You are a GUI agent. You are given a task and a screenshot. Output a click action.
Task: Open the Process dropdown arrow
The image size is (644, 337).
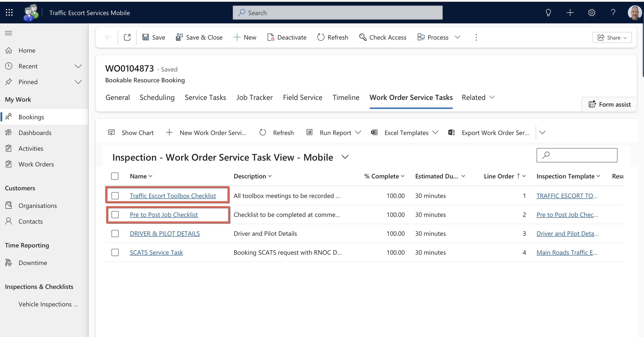(457, 37)
